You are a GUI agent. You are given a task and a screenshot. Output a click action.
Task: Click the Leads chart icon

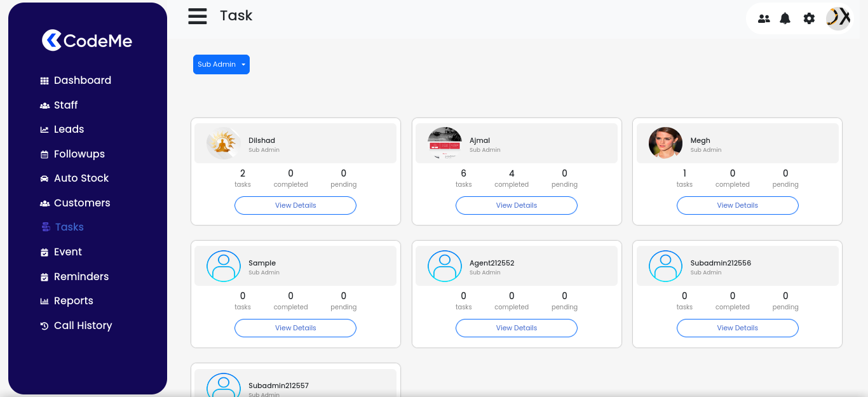pos(44,130)
